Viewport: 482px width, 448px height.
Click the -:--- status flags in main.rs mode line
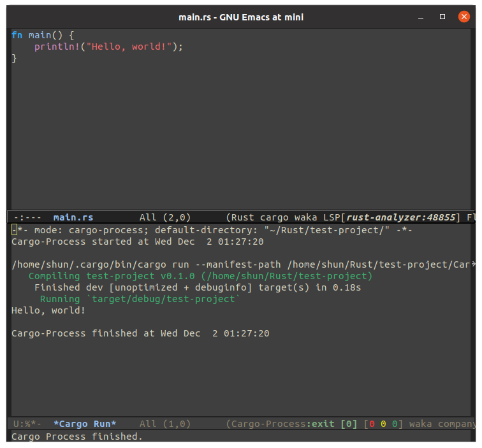(x=27, y=217)
